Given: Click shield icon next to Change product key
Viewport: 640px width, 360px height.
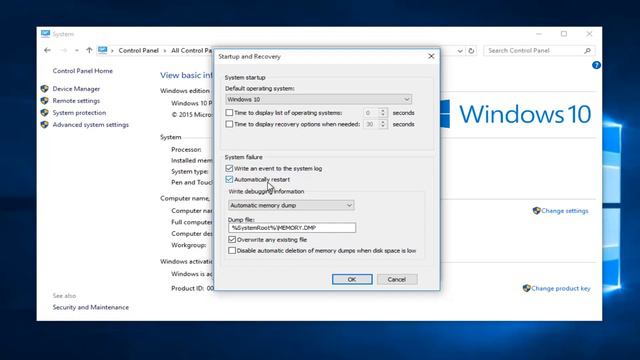Looking at the screenshot, I should tap(527, 288).
